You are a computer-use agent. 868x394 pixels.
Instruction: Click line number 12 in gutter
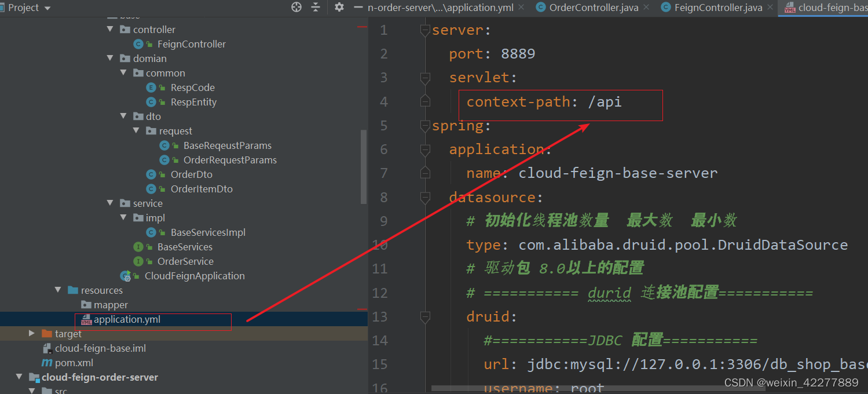(380, 293)
